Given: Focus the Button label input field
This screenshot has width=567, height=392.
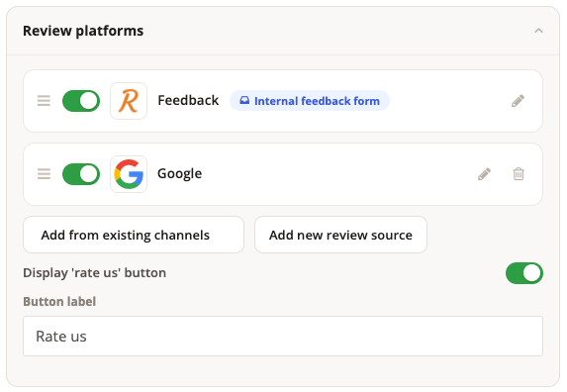Looking at the screenshot, I should (x=283, y=336).
